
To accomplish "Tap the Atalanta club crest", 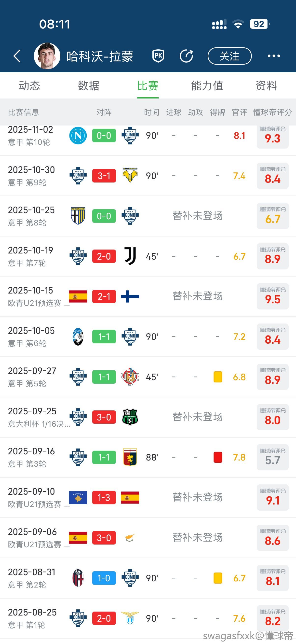I will tap(78, 337).
